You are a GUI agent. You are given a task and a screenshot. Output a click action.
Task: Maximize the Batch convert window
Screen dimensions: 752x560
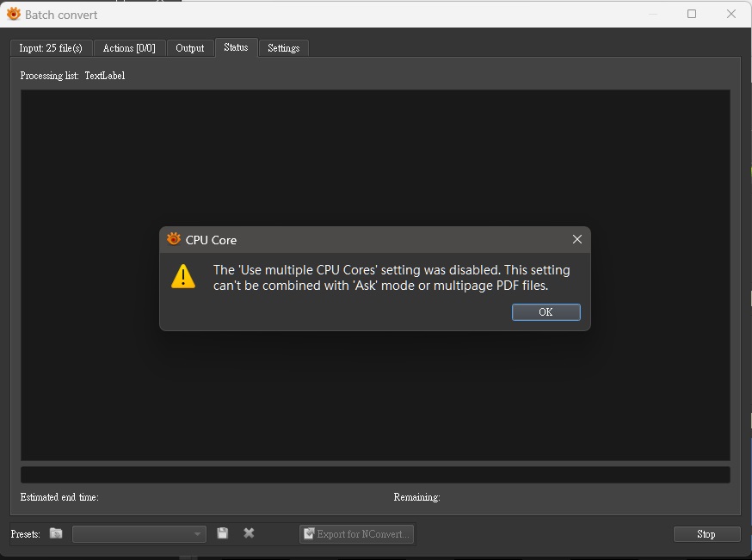tap(692, 14)
